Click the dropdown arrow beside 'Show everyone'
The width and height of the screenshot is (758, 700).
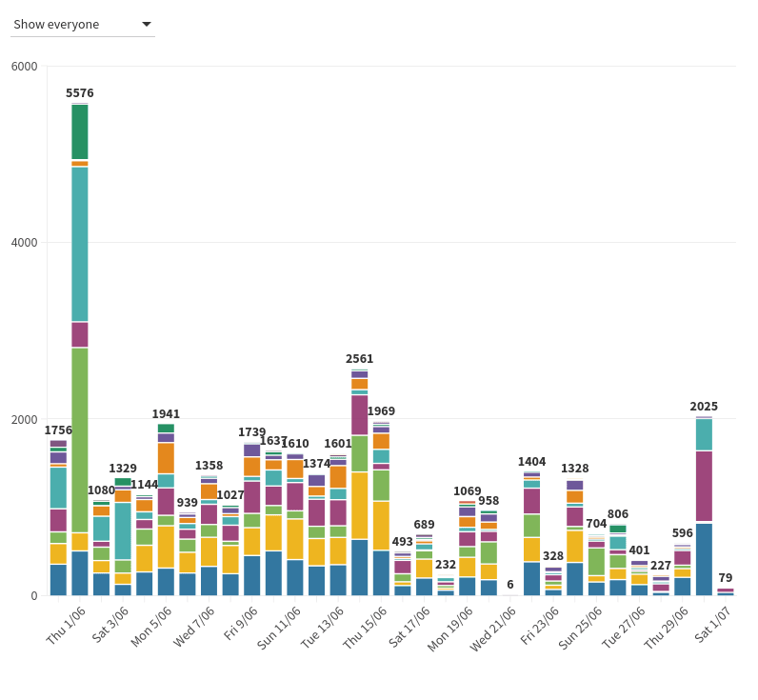pyautogui.click(x=146, y=24)
